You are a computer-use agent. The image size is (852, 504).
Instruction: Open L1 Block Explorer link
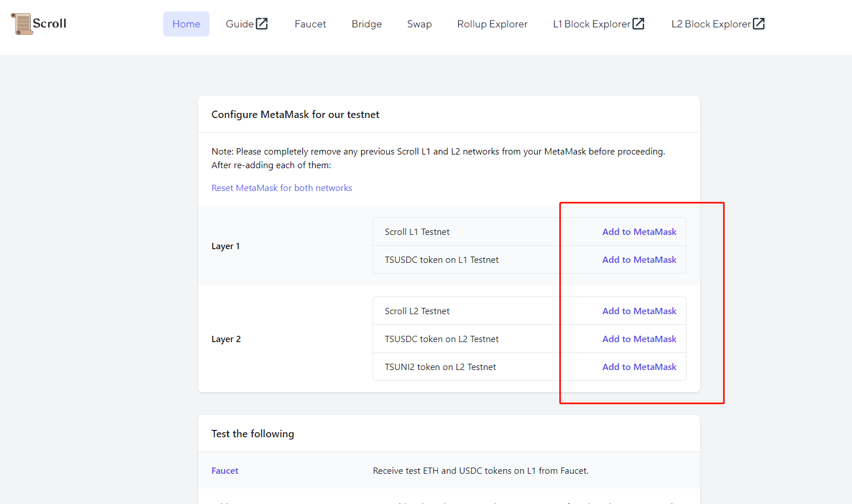tap(599, 24)
